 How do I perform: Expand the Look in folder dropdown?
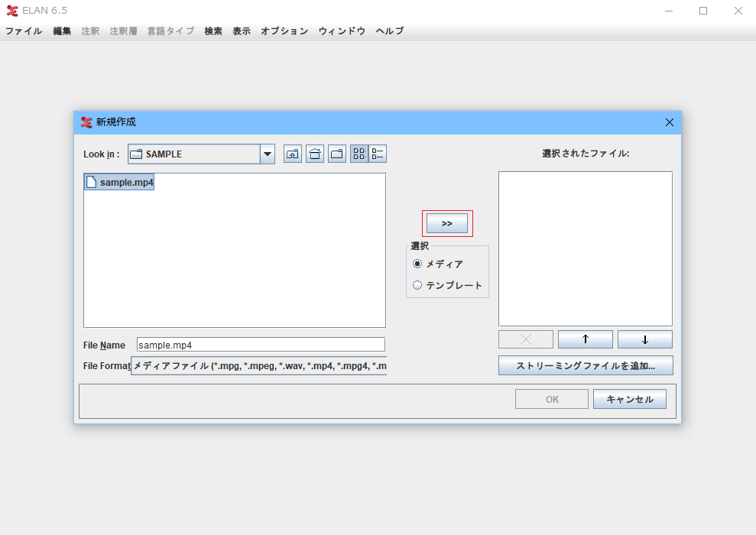(268, 154)
